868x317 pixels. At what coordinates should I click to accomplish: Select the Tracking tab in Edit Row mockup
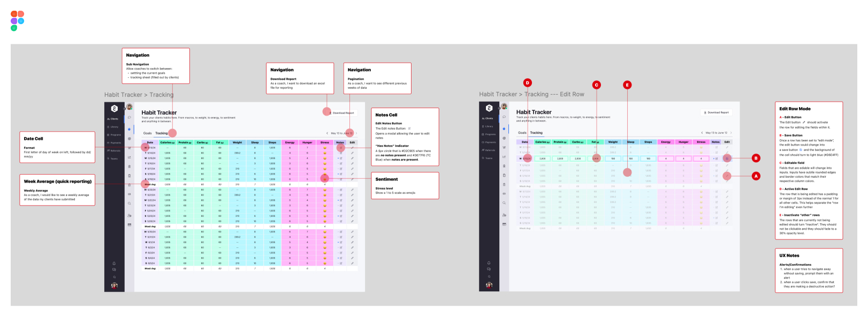point(536,133)
